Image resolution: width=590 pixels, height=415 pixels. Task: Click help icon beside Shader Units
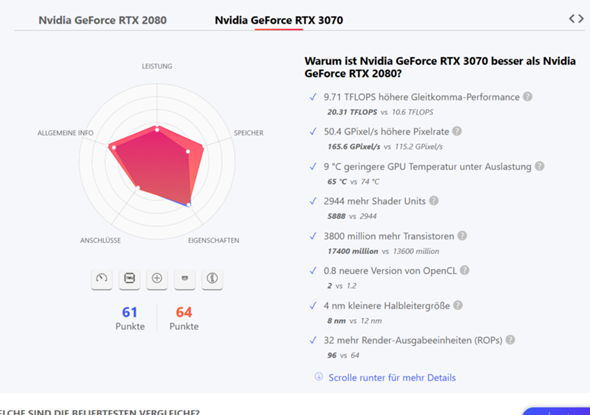tap(433, 201)
